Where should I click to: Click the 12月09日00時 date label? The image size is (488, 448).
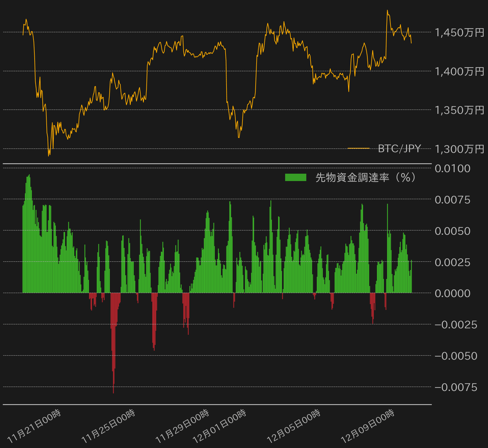368,427
